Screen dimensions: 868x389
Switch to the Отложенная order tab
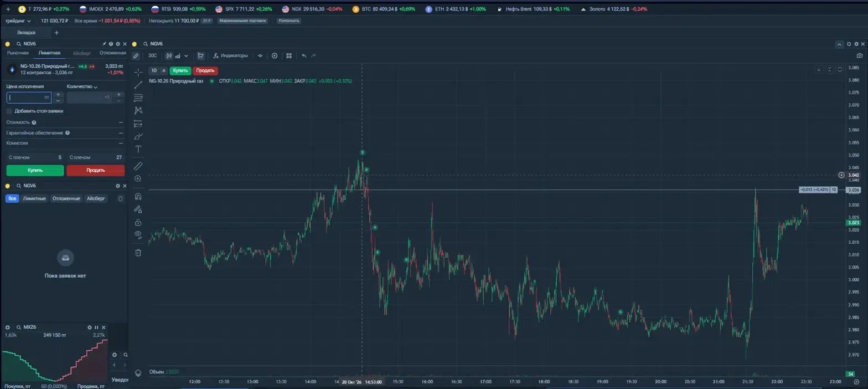(113, 53)
